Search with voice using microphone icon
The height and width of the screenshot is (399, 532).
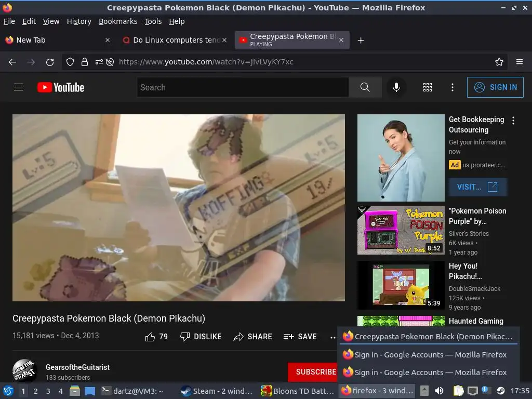(x=396, y=87)
